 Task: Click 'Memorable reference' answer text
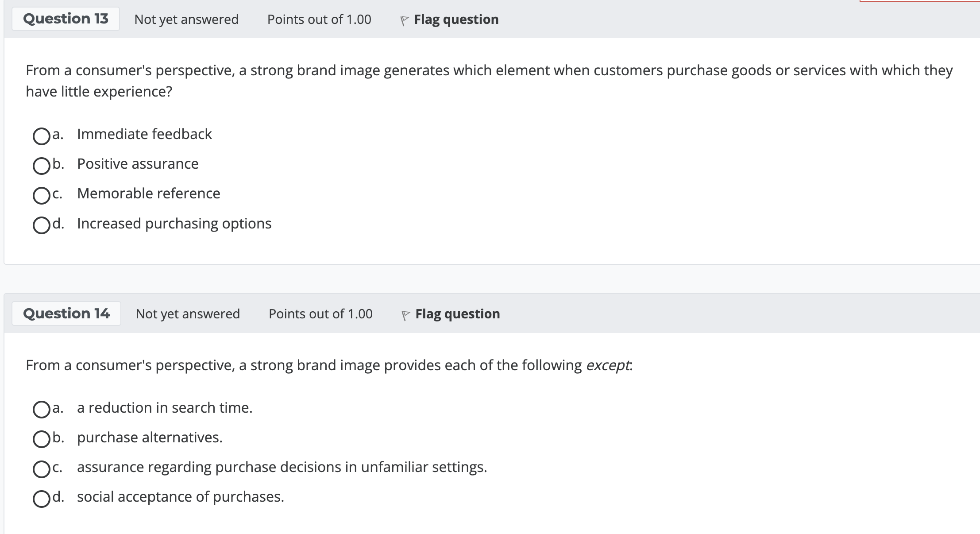click(x=148, y=193)
